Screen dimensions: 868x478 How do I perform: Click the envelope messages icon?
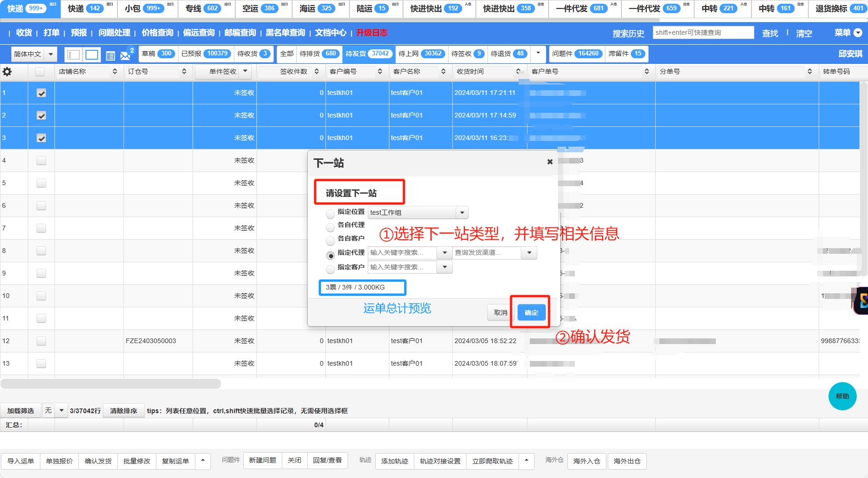(125, 55)
